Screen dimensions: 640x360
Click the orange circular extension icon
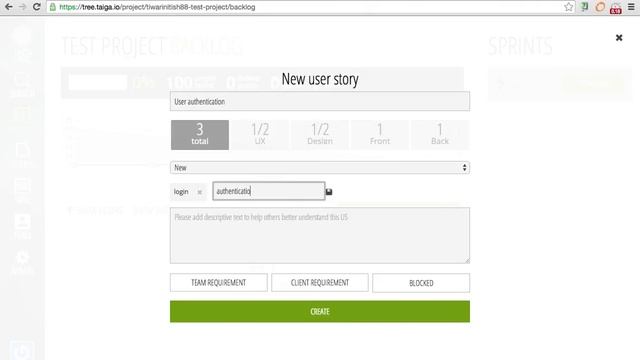(600, 7)
